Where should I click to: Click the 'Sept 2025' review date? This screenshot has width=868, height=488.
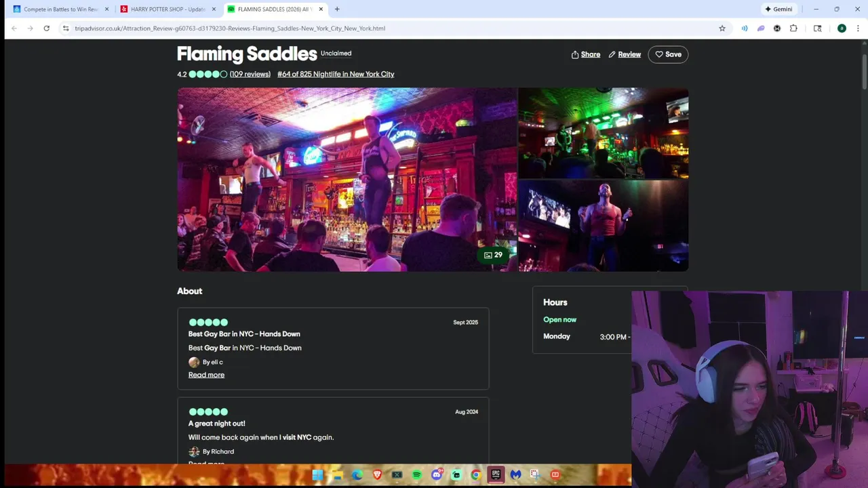click(465, 323)
